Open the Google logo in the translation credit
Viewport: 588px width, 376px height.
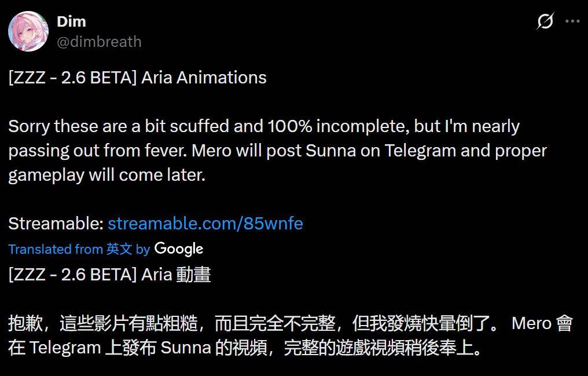click(179, 249)
